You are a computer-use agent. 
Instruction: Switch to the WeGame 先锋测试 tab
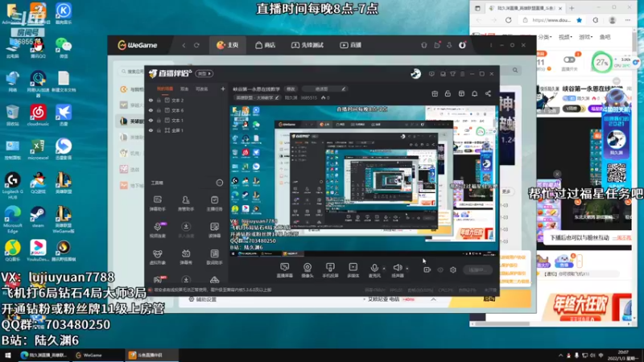click(x=308, y=45)
